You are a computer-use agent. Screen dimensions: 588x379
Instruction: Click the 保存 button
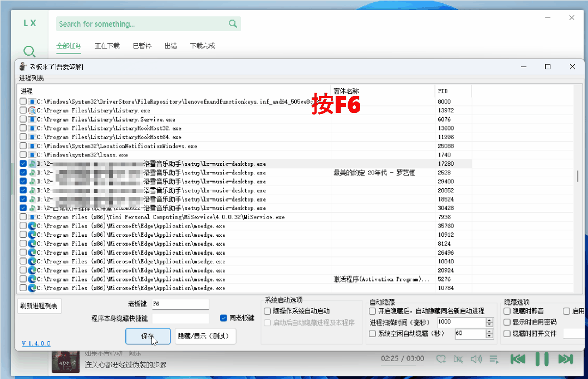click(148, 336)
